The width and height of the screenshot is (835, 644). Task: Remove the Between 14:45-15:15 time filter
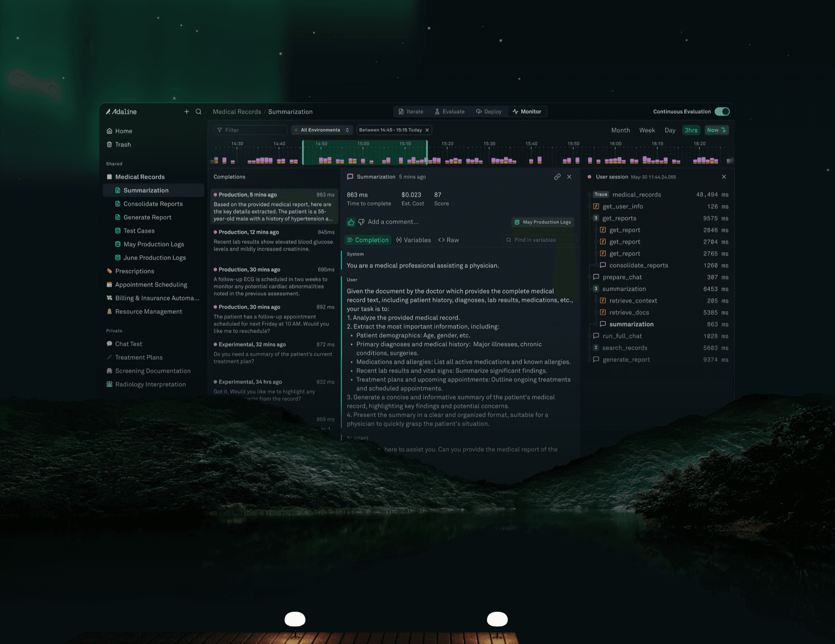(427, 130)
